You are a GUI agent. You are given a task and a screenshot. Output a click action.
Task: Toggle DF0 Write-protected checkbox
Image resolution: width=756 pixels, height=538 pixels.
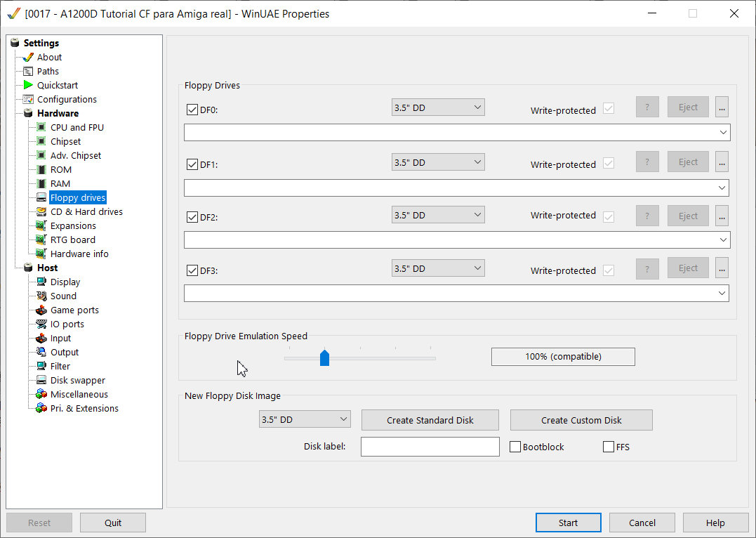(x=609, y=109)
